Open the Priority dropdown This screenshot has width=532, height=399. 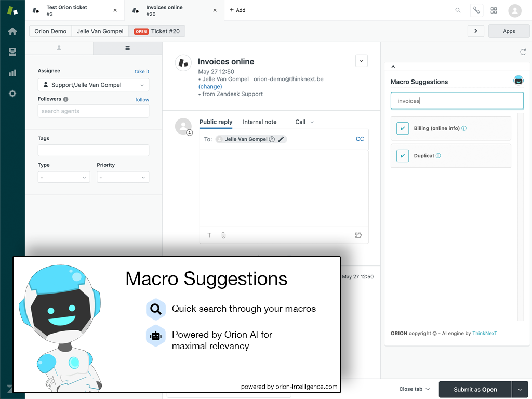tap(123, 178)
